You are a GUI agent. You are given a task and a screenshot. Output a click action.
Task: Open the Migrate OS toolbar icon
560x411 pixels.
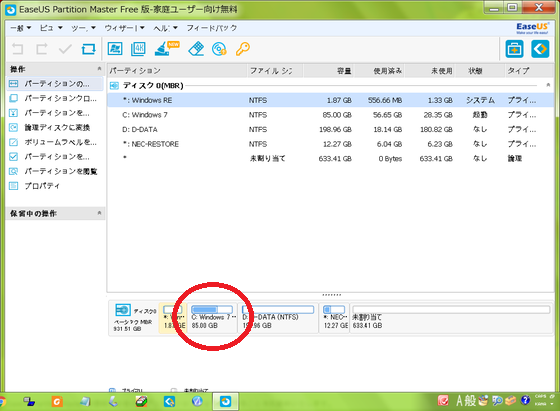(x=115, y=49)
